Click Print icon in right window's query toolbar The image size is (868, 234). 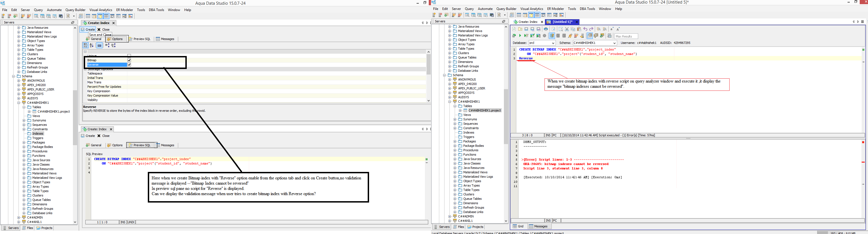pyautogui.click(x=546, y=29)
